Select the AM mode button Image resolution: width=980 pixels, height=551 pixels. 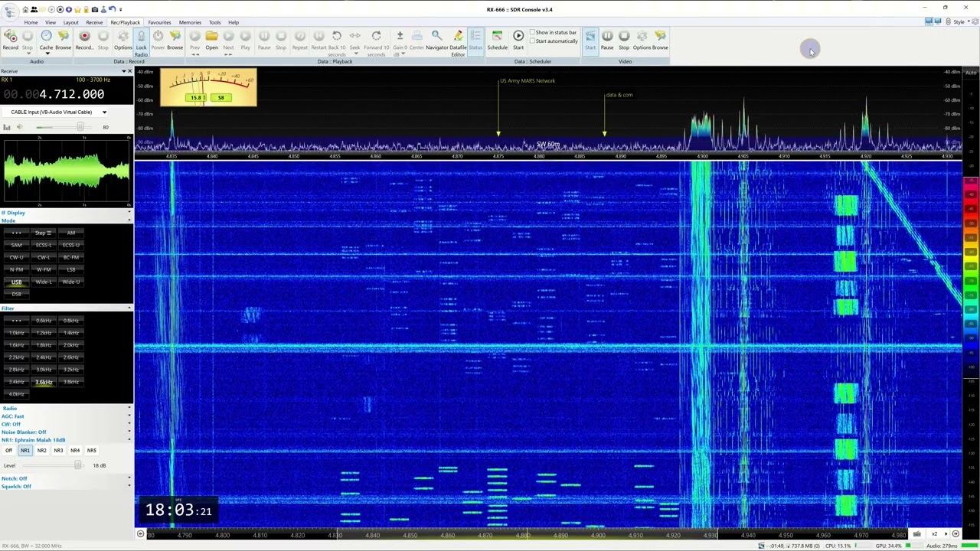70,233
